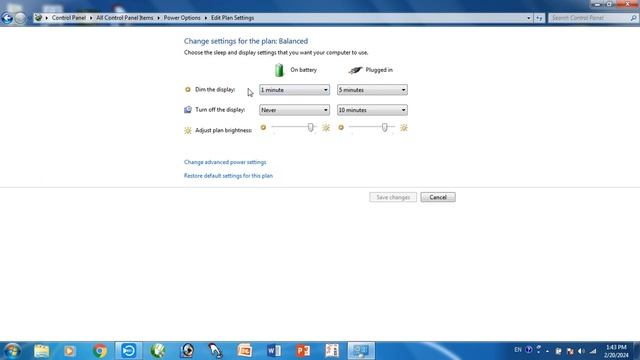Click the network signal tray icon
Viewport: 640px width, 360px height.
[x=593, y=351]
